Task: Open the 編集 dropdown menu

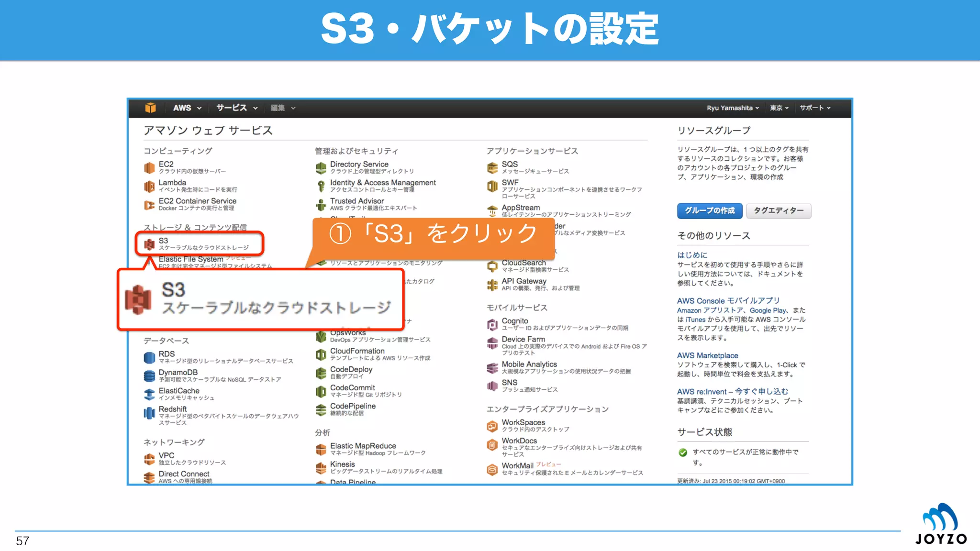Action: coord(283,108)
